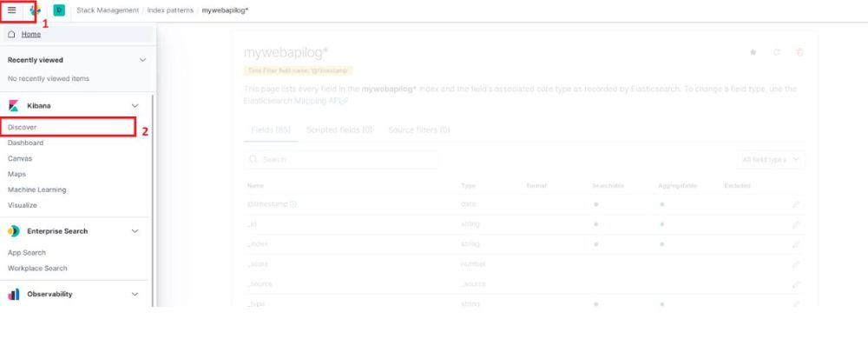Viewport: 868px width, 339px height.
Task: Select the Fields (85) tab
Action: click(271, 130)
